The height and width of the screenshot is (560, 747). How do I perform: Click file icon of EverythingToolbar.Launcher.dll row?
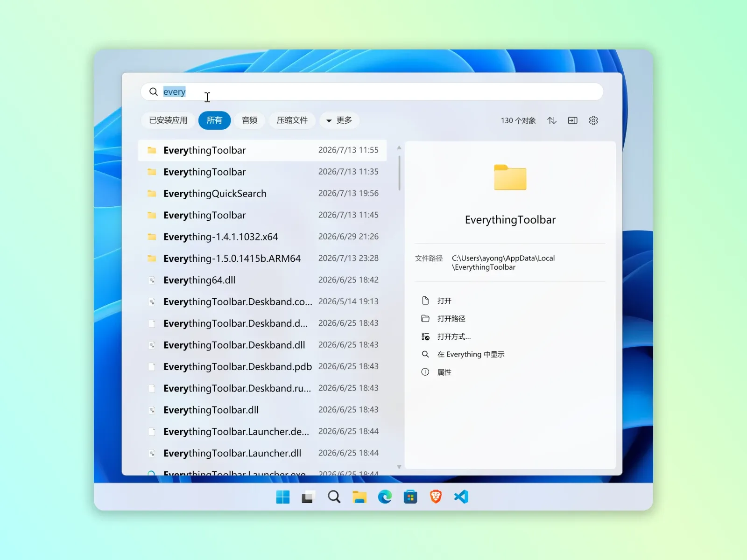(x=152, y=454)
